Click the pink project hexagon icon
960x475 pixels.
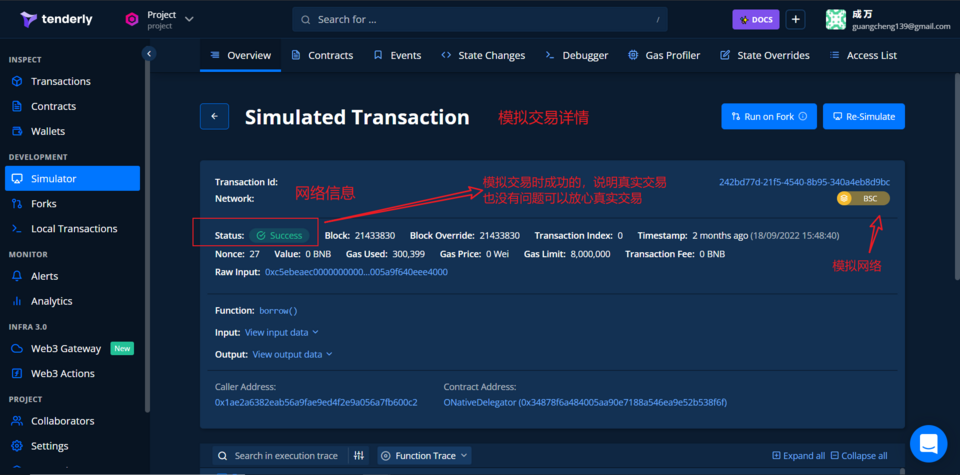(132, 20)
